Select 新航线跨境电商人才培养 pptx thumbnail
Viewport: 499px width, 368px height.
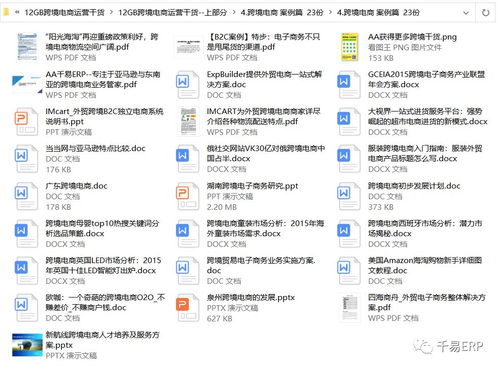pos(27,345)
